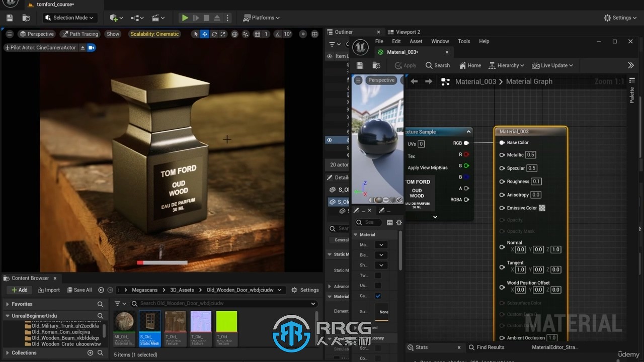Open the Blueprints dropdown
The width and height of the screenshot is (644, 362).
137,18
